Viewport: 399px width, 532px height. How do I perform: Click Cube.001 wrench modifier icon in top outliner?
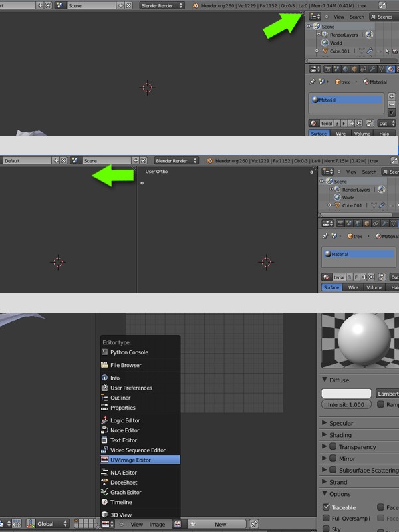[370, 51]
